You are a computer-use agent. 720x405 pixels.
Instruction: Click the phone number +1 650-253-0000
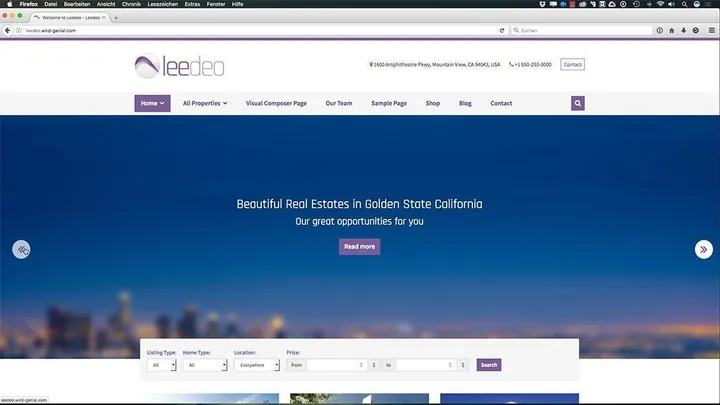[533, 65]
